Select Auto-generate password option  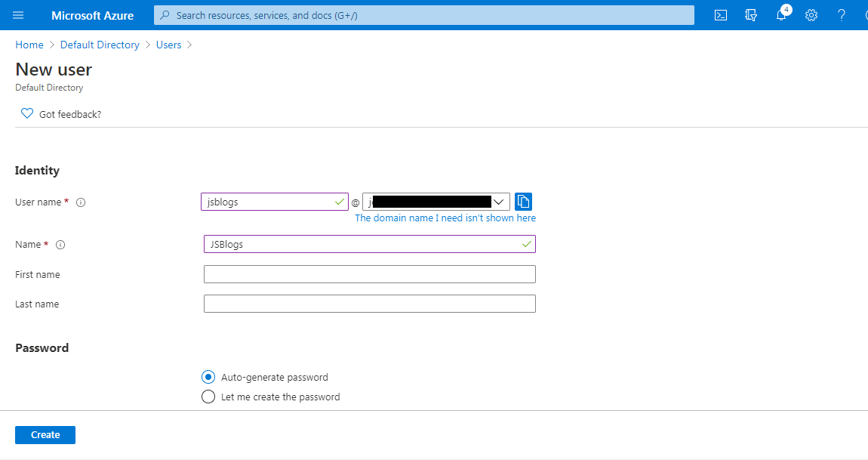coord(208,377)
